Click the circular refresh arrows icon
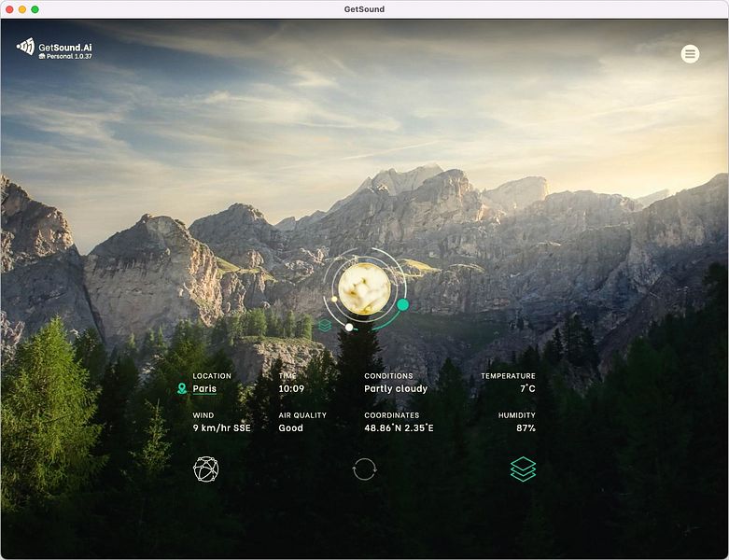The height and width of the screenshot is (560, 729). point(364,469)
